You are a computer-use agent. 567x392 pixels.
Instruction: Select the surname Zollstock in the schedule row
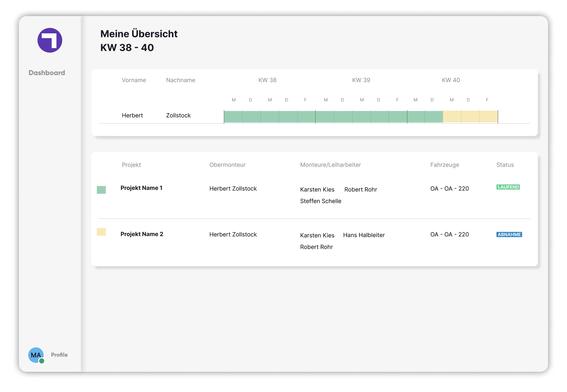(x=178, y=115)
